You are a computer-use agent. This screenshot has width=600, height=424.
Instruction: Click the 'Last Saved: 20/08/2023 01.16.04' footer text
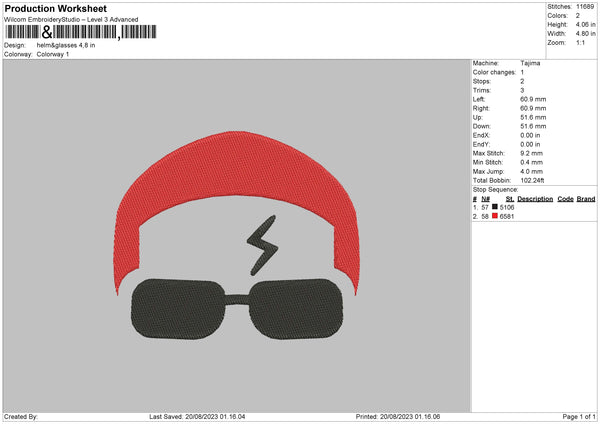197,417
